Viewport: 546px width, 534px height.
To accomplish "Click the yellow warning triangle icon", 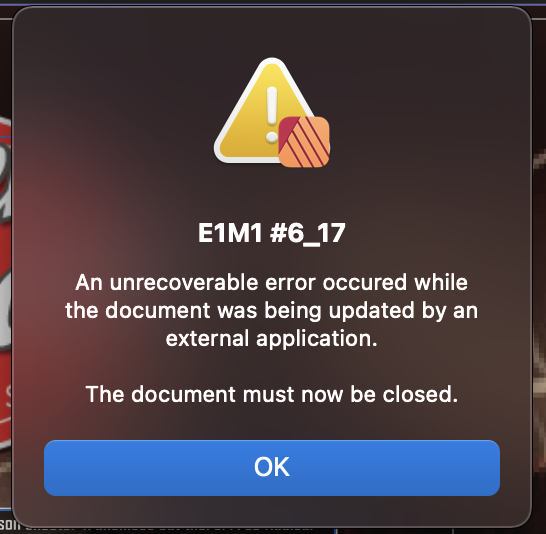I will 265,111.
